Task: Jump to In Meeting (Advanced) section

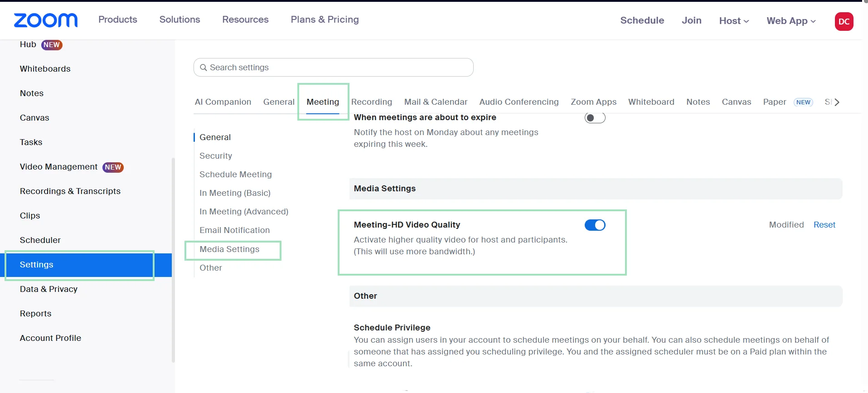Action: [x=244, y=212]
